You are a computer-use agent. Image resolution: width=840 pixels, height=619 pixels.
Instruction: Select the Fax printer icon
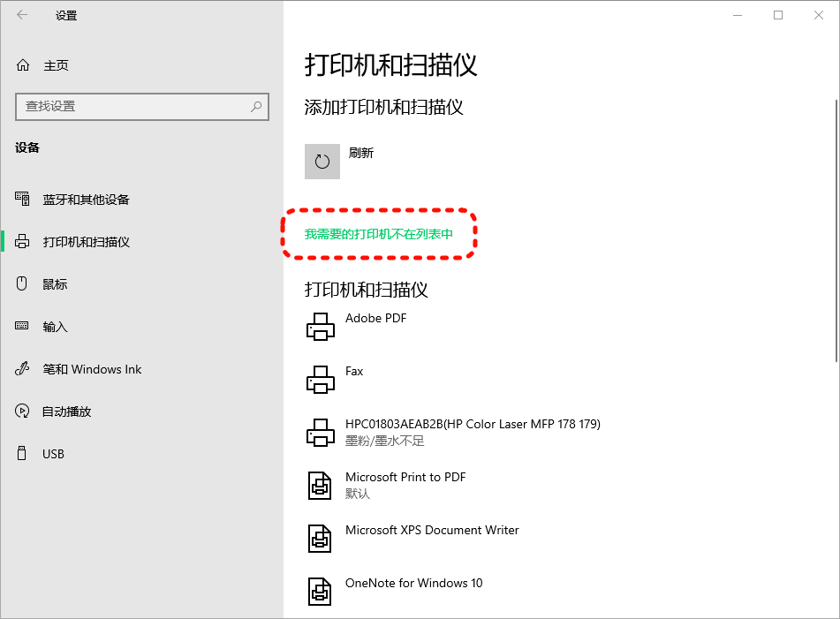click(320, 379)
